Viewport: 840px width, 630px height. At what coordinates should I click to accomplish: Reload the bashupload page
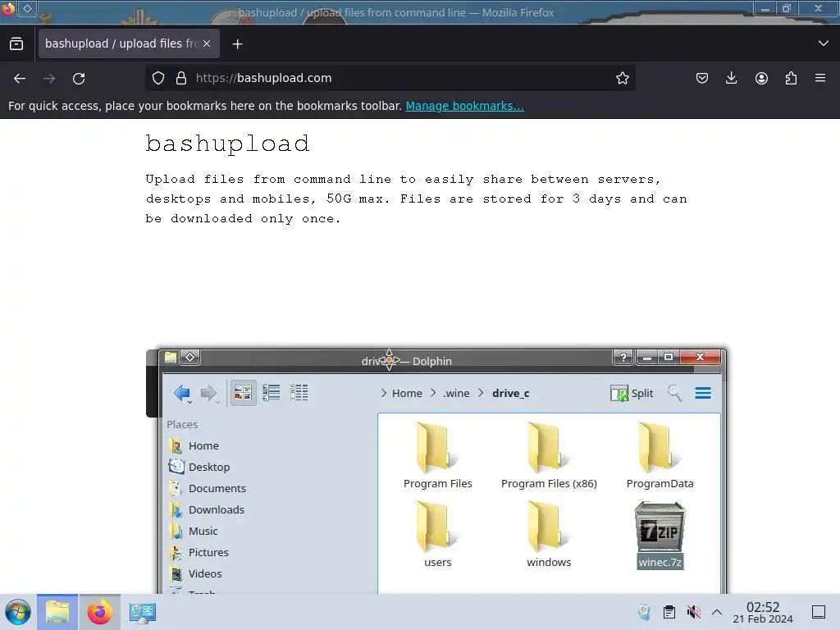coord(79,78)
